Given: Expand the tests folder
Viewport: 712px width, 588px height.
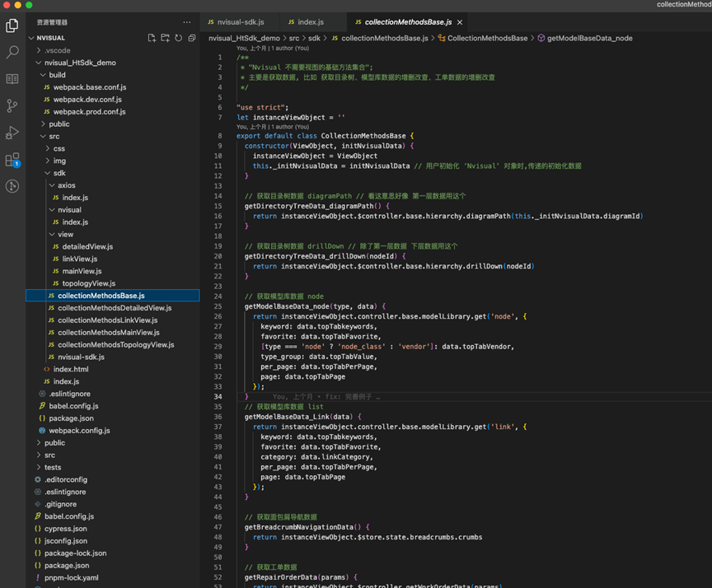Looking at the screenshot, I should click(x=53, y=467).
